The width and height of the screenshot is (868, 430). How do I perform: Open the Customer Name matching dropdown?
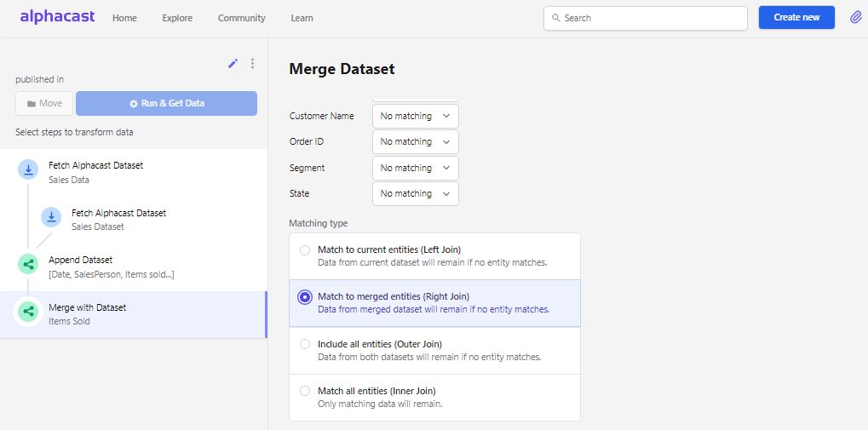point(415,116)
